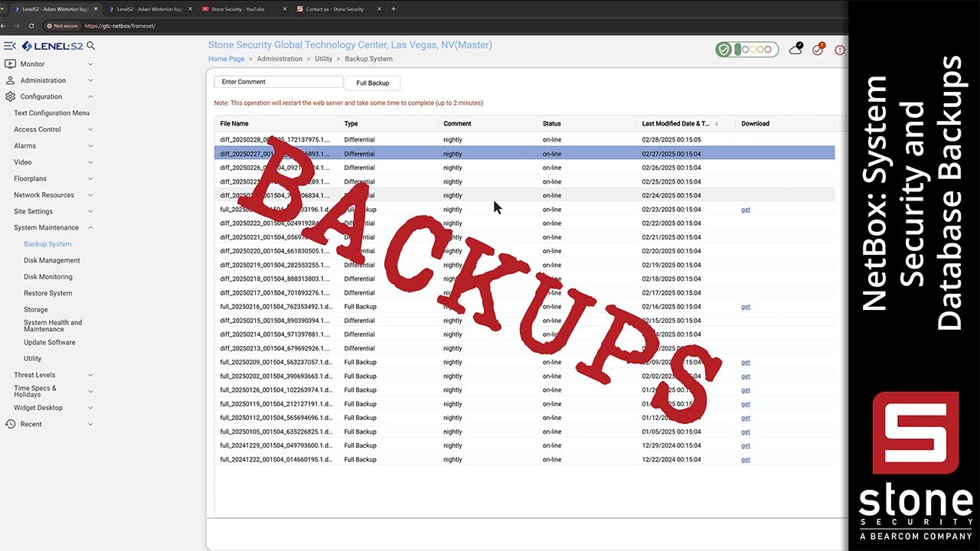Expand the Monitor section chevron
Viewport: 980px width, 551px height.
(x=90, y=64)
